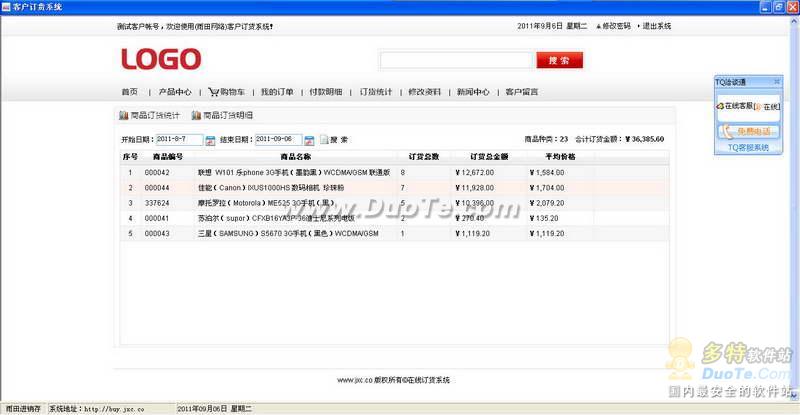Click the 商品订货明细 chart icon
The image size is (800, 415).
196,116
